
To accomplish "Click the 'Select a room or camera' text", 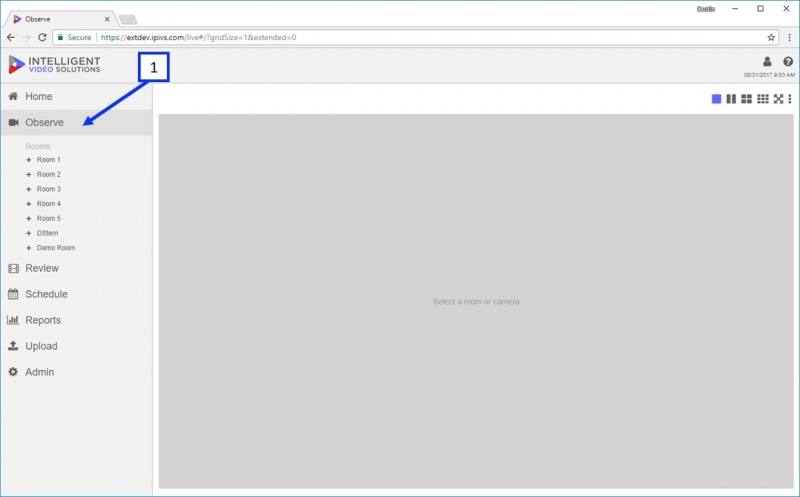I will point(476,302).
